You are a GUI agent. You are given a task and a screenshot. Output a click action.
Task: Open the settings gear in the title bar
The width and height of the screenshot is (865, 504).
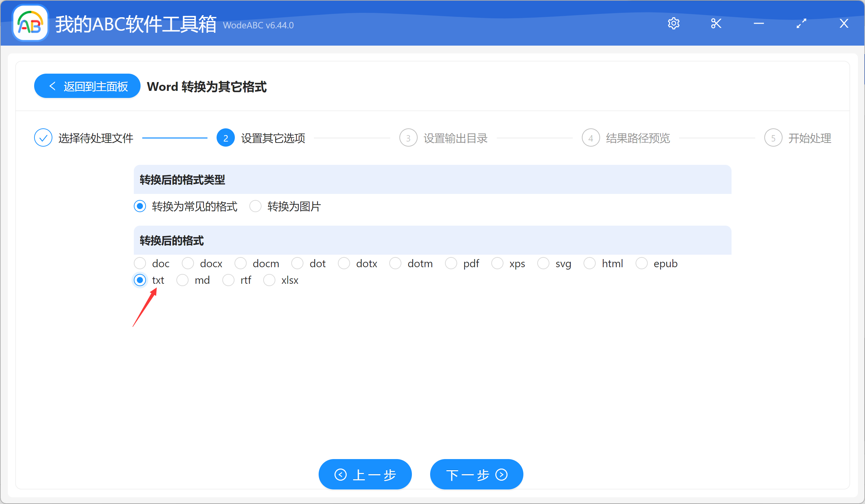(673, 23)
